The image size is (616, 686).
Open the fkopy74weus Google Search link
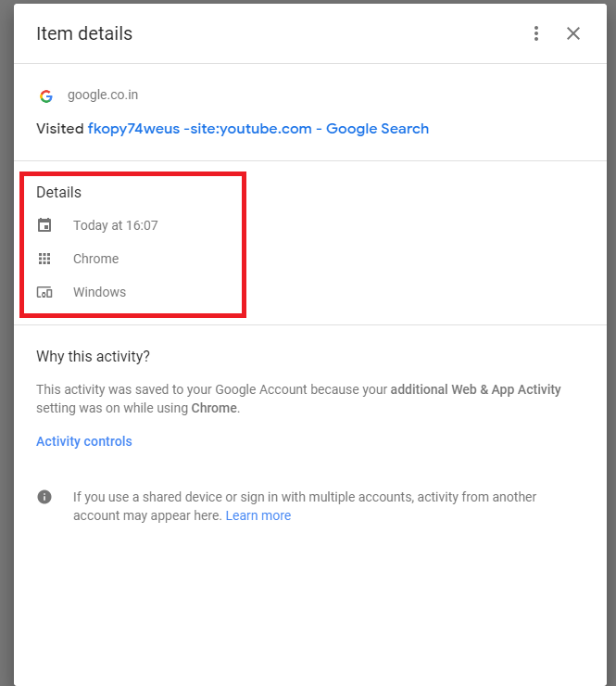tap(258, 129)
